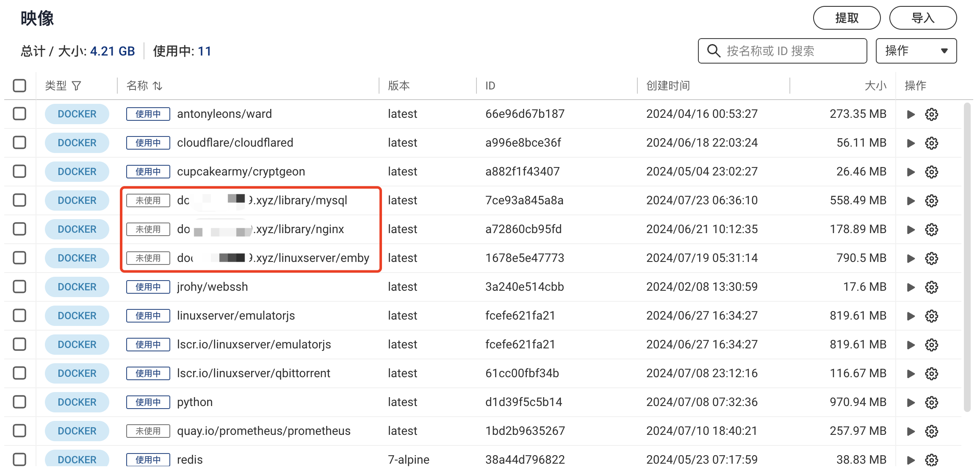The width and height of the screenshot is (980, 473).
Task: Click the total size 4.21 GB value
Action: click(x=112, y=51)
